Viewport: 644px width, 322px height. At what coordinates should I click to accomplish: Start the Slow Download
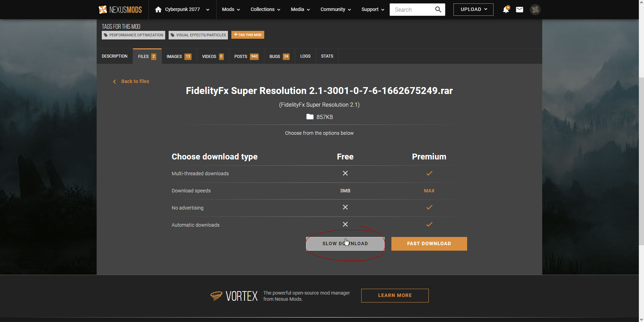(345, 244)
